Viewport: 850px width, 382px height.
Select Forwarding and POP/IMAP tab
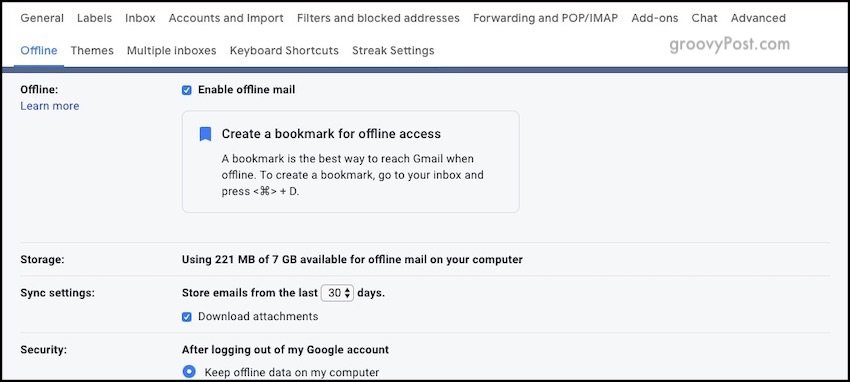545,18
